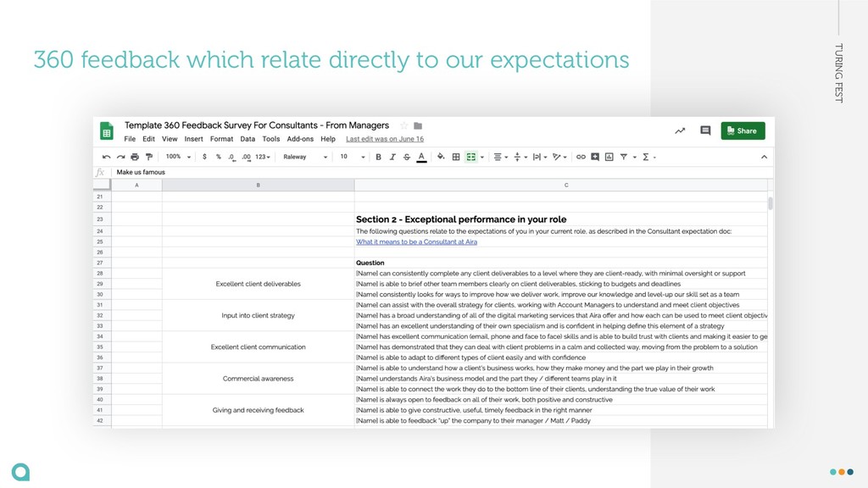
Task: Click the insert link icon
Action: point(581,157)
